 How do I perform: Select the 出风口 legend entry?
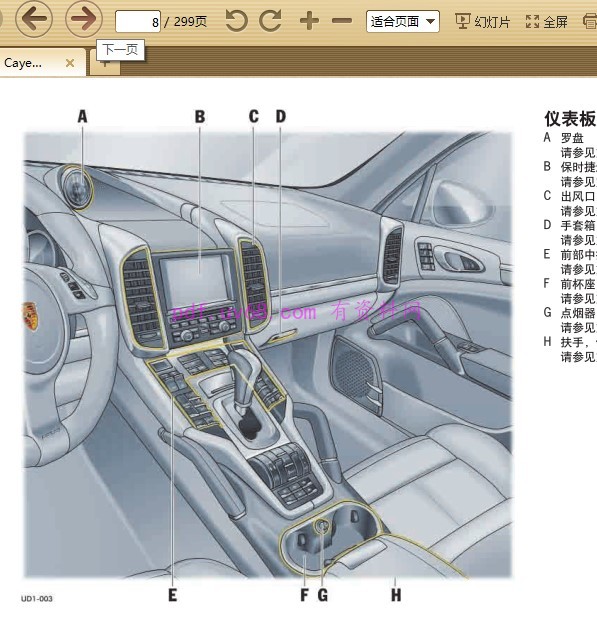pos(578,196)
